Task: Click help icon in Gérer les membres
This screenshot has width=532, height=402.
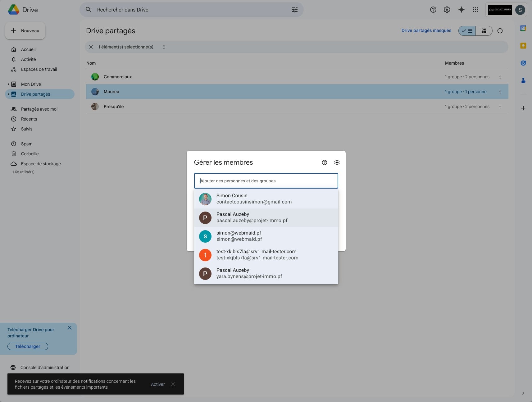Action: click(x=324, y=162)
